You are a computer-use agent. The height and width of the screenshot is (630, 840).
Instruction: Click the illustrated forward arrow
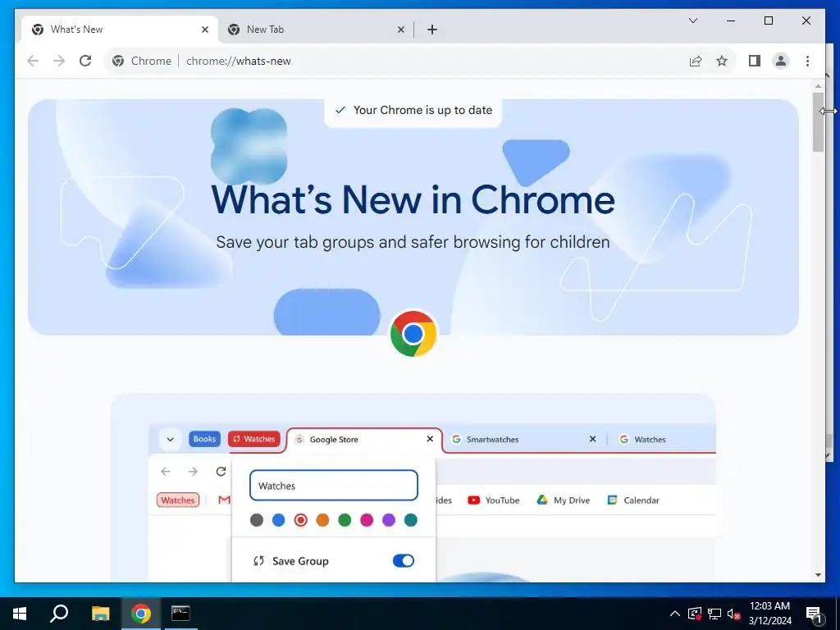tap(193, 472)
